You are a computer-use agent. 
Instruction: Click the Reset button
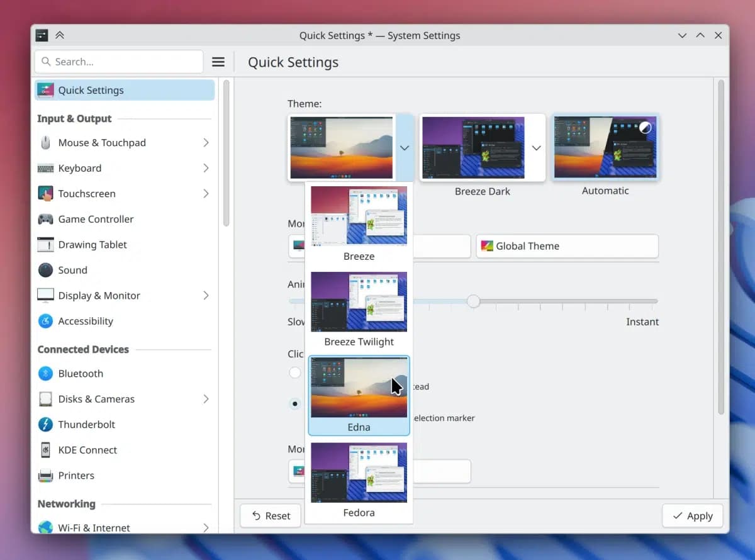pos(271,516)
